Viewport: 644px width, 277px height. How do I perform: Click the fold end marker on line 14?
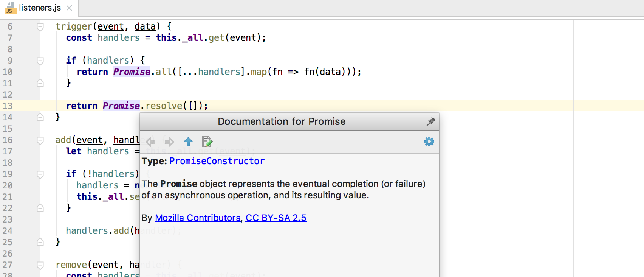tap(40, 117)
